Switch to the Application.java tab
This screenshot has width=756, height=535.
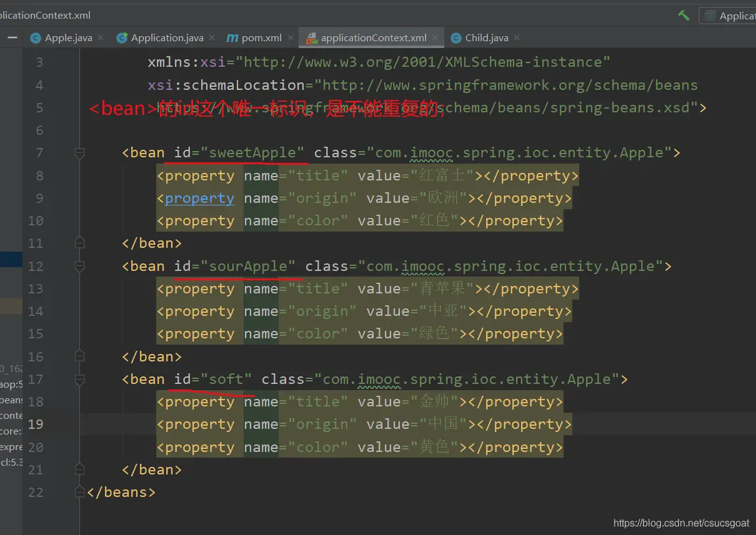click(x=166, y=38)
